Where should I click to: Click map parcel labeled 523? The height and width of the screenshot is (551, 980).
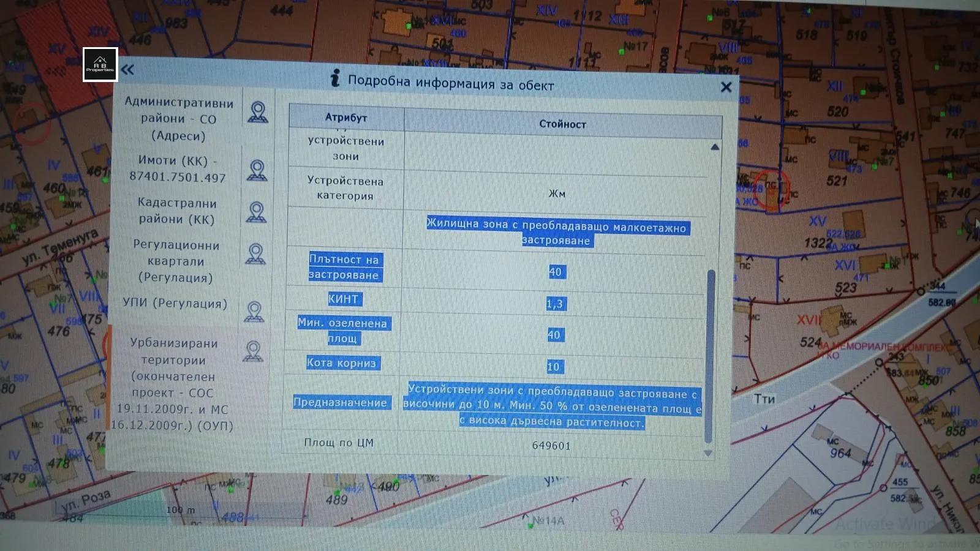845,287
